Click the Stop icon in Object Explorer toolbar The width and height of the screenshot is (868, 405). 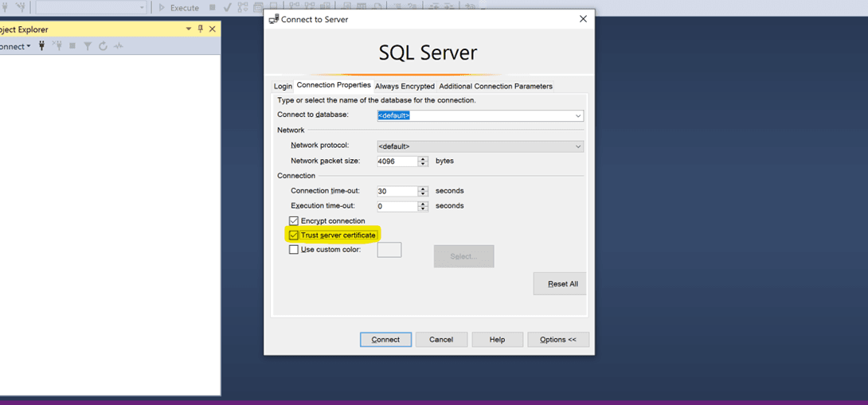click(72, 46)
